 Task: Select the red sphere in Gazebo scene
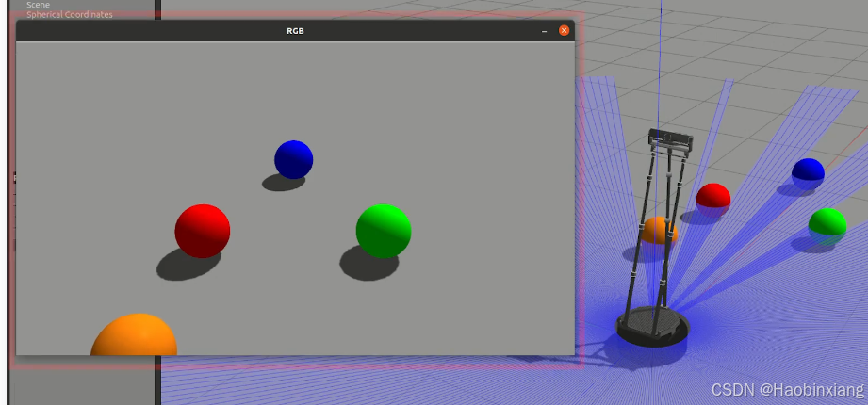coord(713,200)
